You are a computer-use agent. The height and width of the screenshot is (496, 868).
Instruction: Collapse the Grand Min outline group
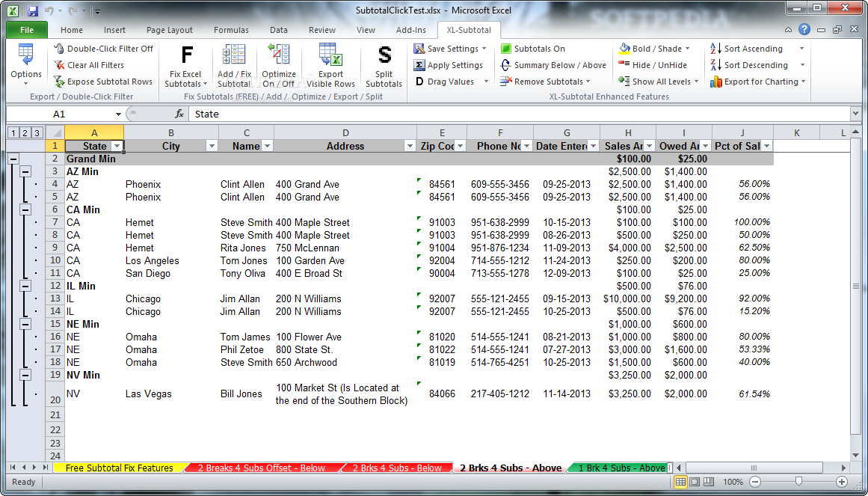click(x=13, y=159)
